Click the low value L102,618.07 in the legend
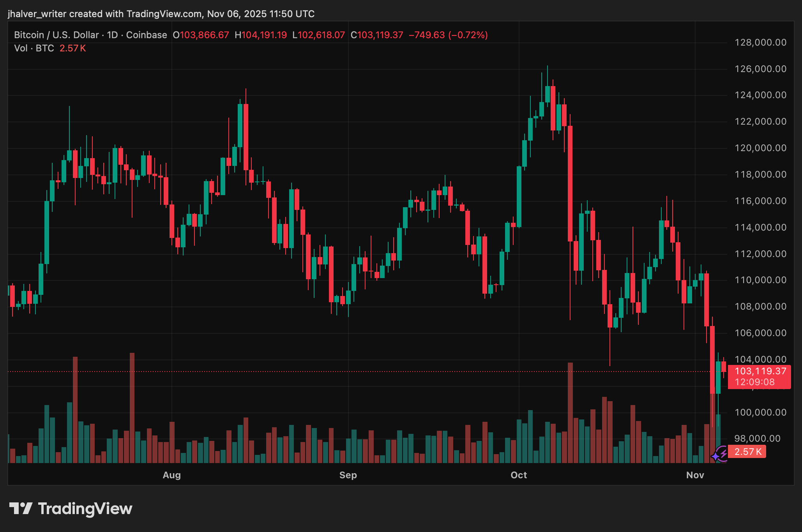Screen dimensions: 802x532 tap(318, 35)
